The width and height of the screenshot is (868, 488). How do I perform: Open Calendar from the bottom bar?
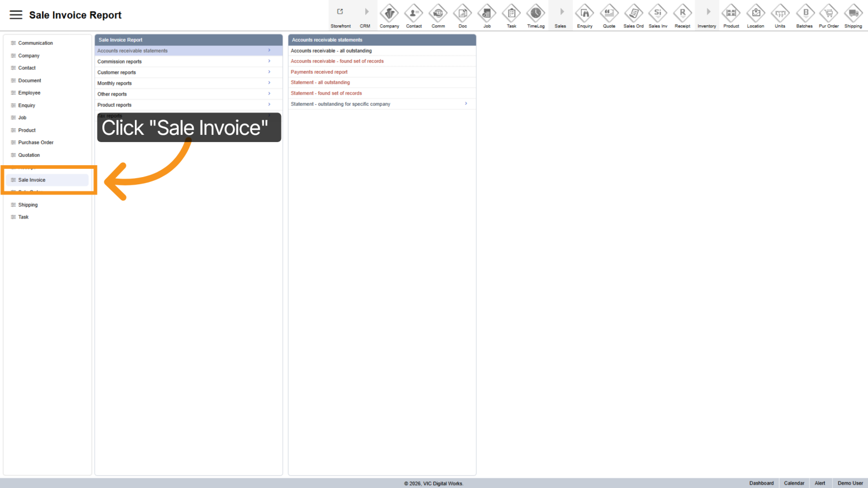coord(794,483)
